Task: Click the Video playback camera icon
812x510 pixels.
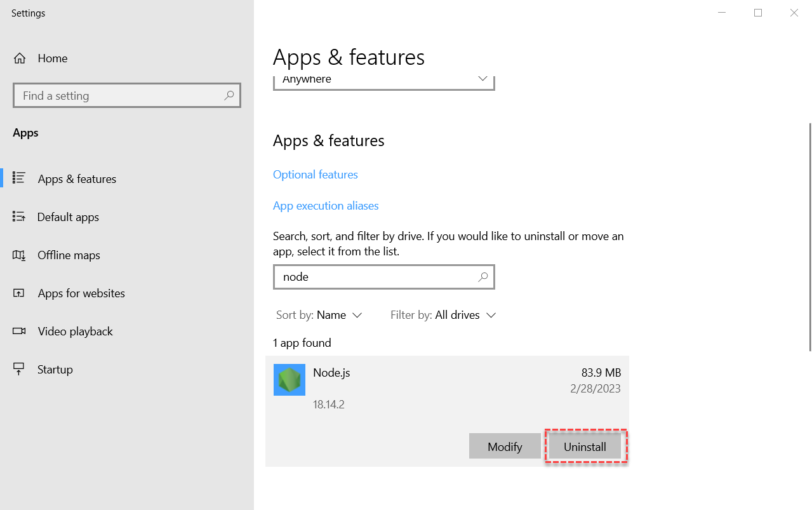Action: [19, 331]
